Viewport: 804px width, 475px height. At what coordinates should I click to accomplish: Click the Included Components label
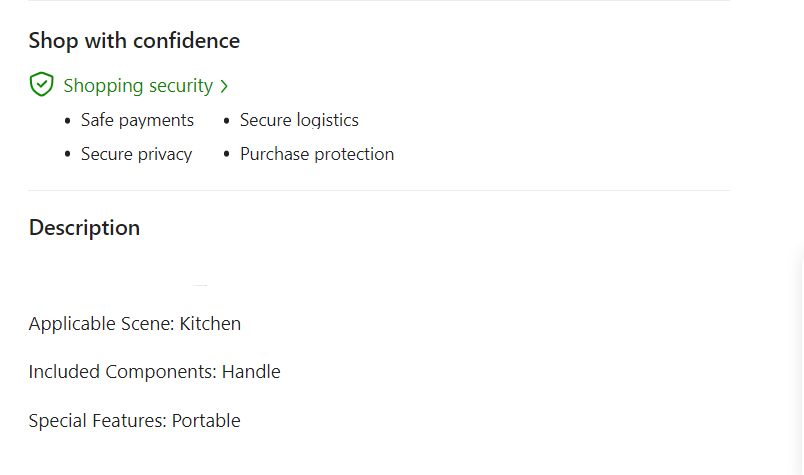coord(122,372)
